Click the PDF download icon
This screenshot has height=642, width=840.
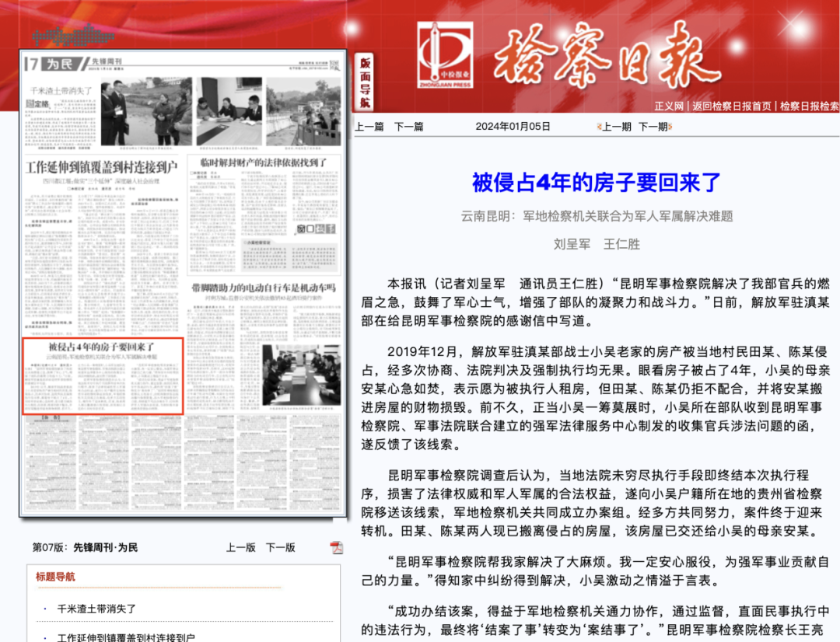click(336, 547)
